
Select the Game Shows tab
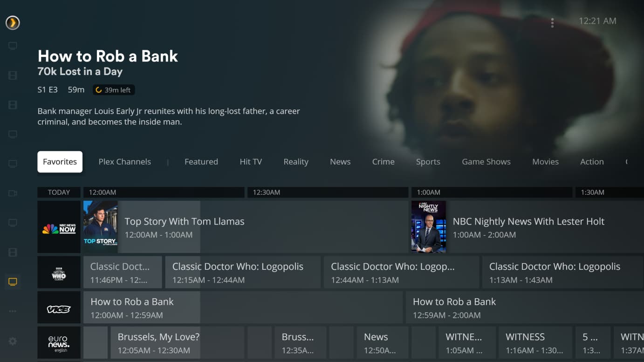tap(486, 162)
